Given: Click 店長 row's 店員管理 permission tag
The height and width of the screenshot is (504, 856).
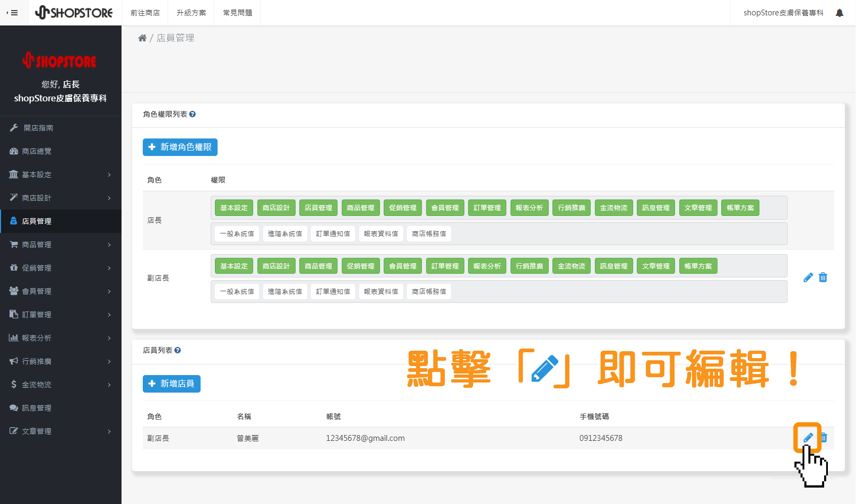Looking at the screenshot, I should point(318,208).
